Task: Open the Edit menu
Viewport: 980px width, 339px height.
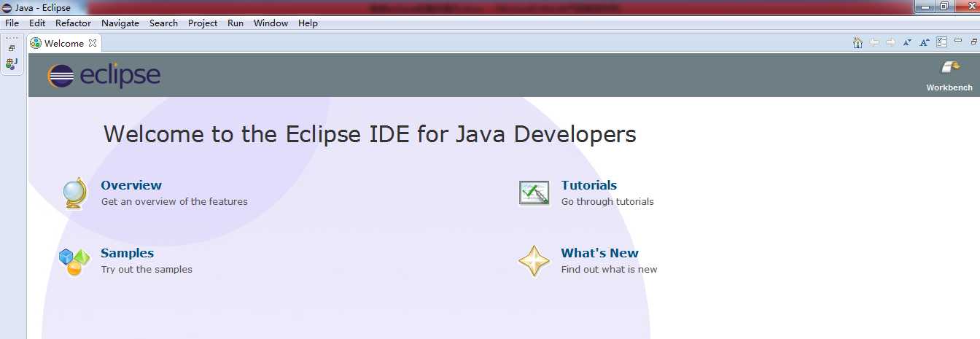Action: coord(37,23)
